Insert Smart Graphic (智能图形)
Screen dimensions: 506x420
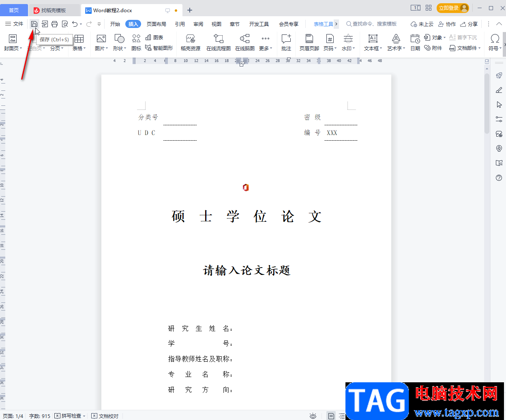(159, 48)
